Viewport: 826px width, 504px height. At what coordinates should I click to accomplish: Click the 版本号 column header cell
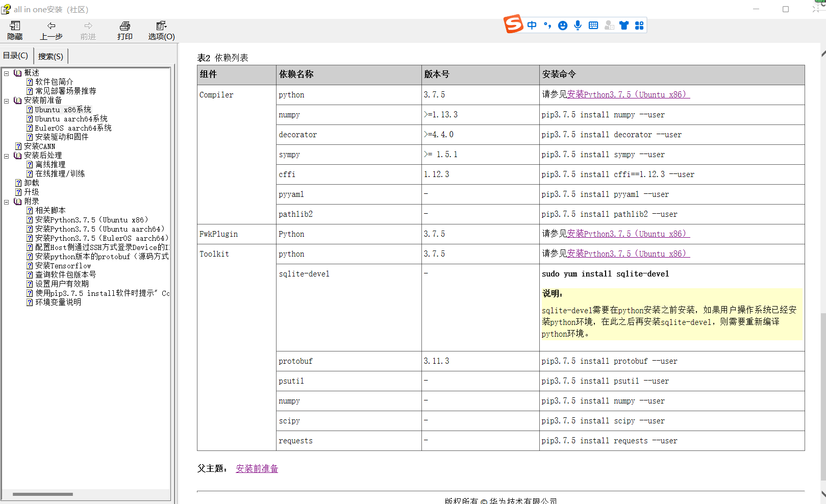(x=481, y=74)
